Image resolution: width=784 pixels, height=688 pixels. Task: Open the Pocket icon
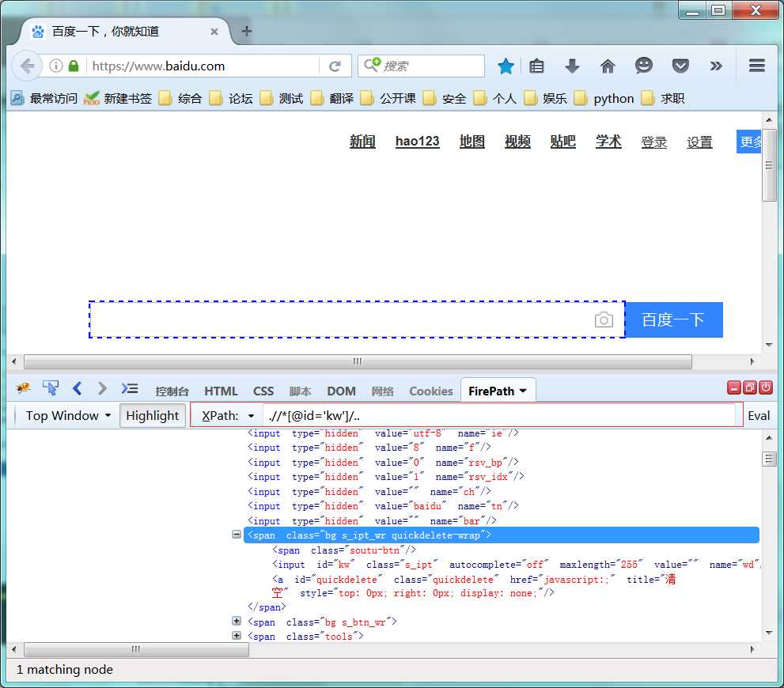pyautogui.click(x=680, y=66)
